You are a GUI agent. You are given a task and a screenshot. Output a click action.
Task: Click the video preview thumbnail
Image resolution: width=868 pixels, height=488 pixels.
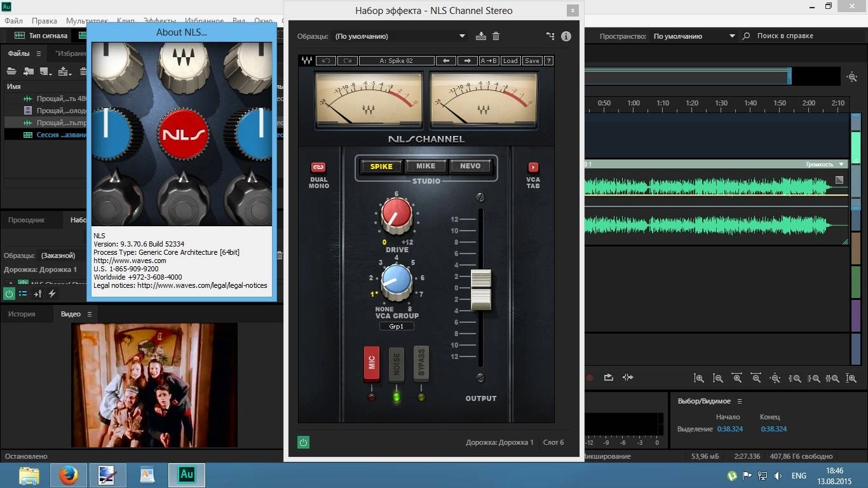pos(154,385)
